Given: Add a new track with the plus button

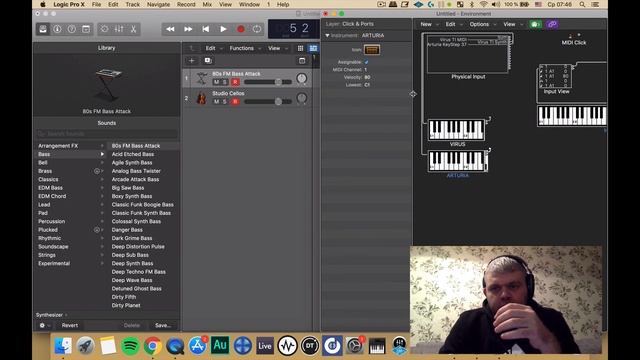Looking at the screenshot, I should pyautogui.click(x=191, y=60).
